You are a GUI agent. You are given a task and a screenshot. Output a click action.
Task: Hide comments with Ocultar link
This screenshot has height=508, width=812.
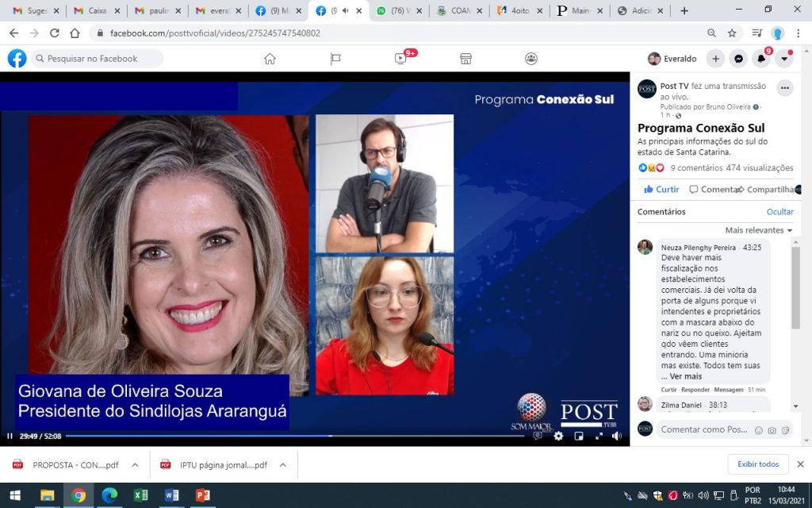pos(779,212)
